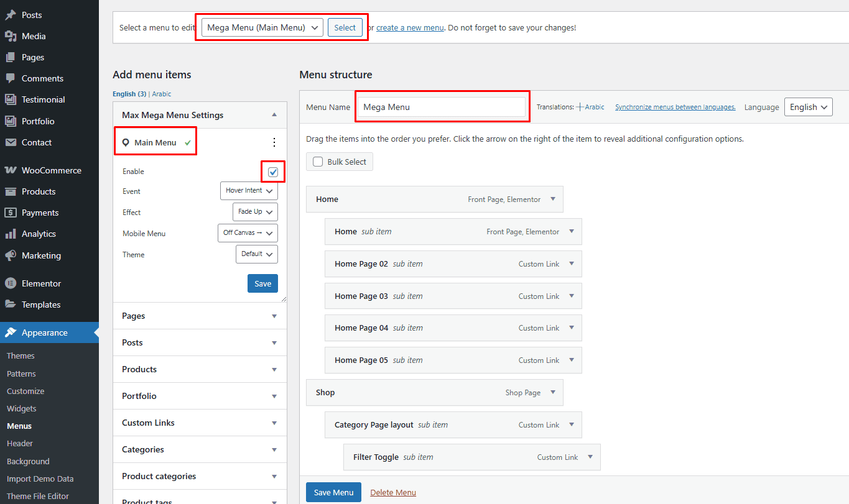This screenshot has height=504, width=849.
Task: Open the Customize submenu item
Action: 26,391
